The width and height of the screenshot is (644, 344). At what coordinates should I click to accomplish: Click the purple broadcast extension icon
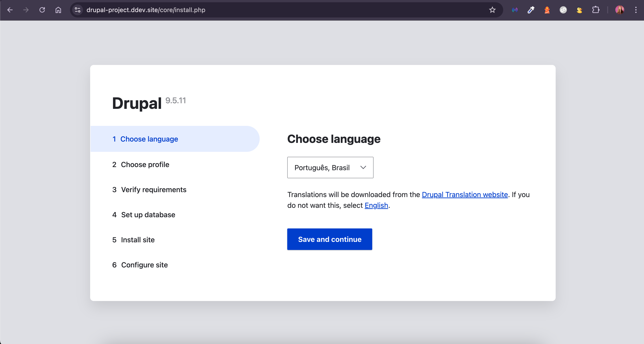[515, 10]
